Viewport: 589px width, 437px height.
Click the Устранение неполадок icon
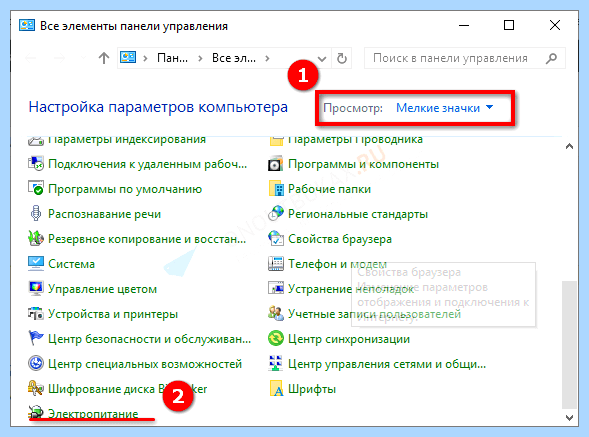click(276, 289)
